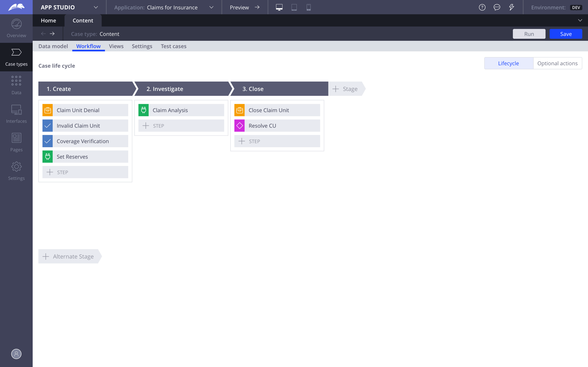Switch to Lifecycle view toggle
Screen dimensions: 588x367
(x=508, y=63)
